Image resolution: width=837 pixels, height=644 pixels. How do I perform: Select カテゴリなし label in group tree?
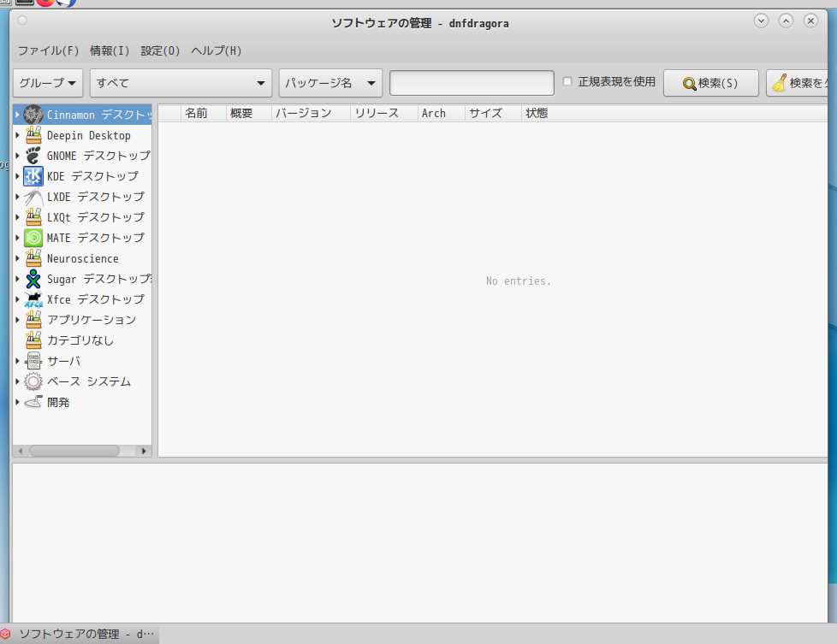click(80, 340)
